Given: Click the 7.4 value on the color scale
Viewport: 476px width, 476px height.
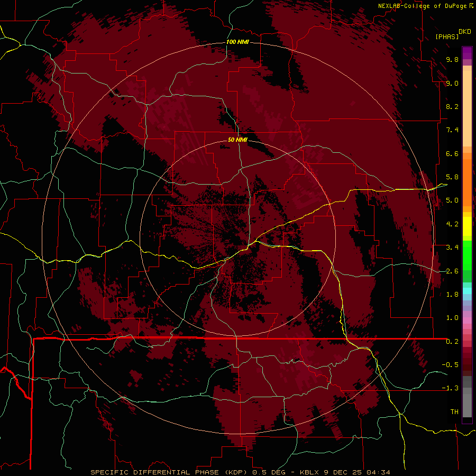Looking at the screenshot, I should pyautogui.click(x=452, y=130).
